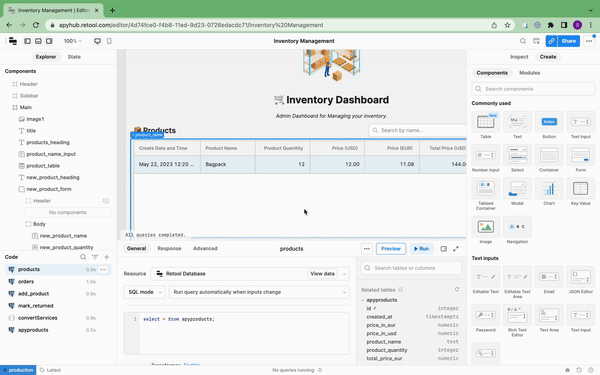Open the Advanced query tab

pos(205,248)
